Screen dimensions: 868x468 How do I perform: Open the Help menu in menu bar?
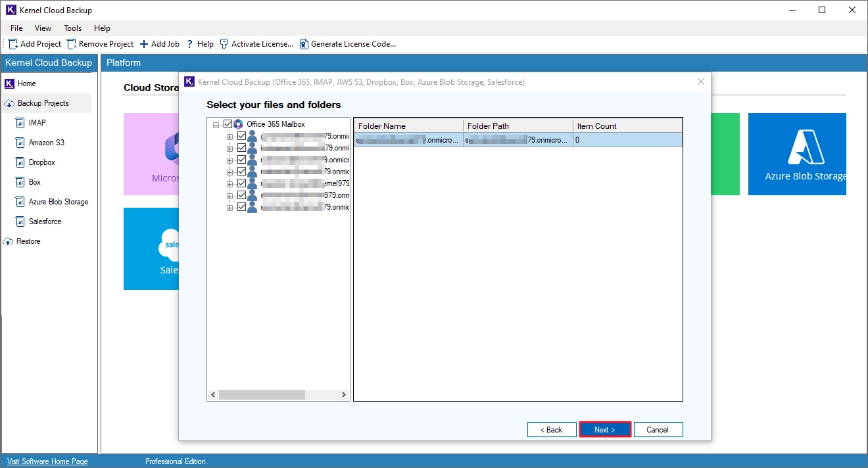(102, 28)
